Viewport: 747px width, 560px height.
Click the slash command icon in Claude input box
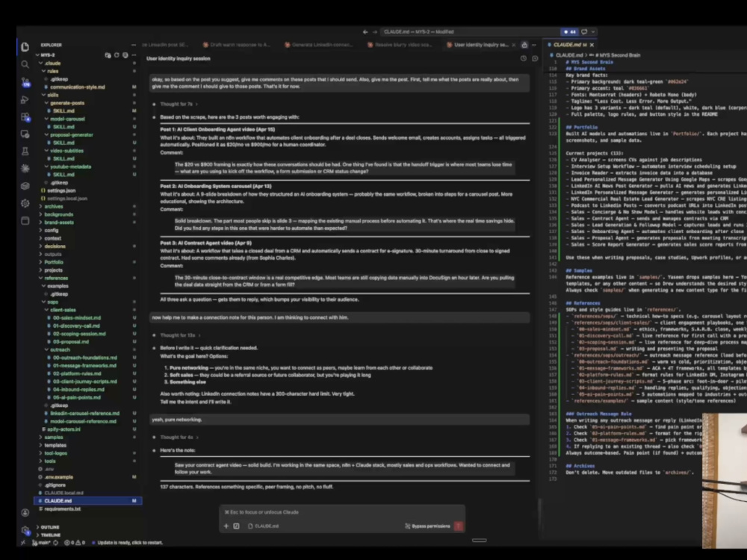236,526
